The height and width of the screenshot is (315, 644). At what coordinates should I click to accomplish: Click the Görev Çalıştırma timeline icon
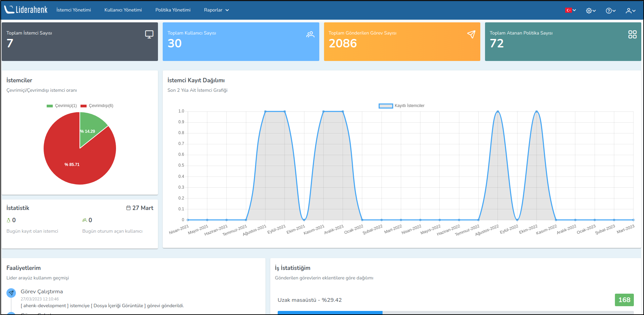[11, 293]
